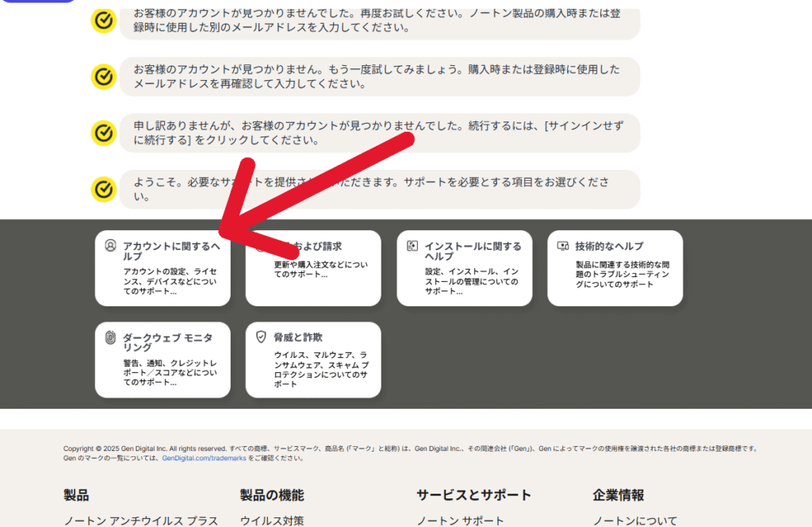Click the technical help monitor icon

pos(562,246)
